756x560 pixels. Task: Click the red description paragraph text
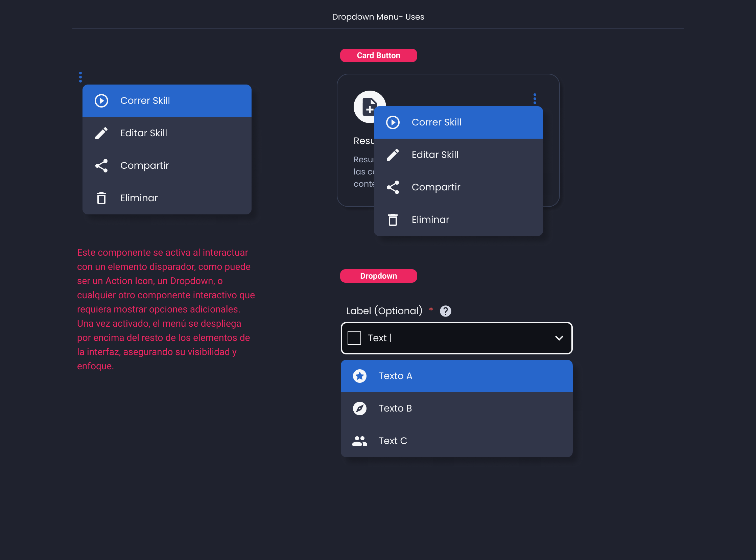click(166, 309)
